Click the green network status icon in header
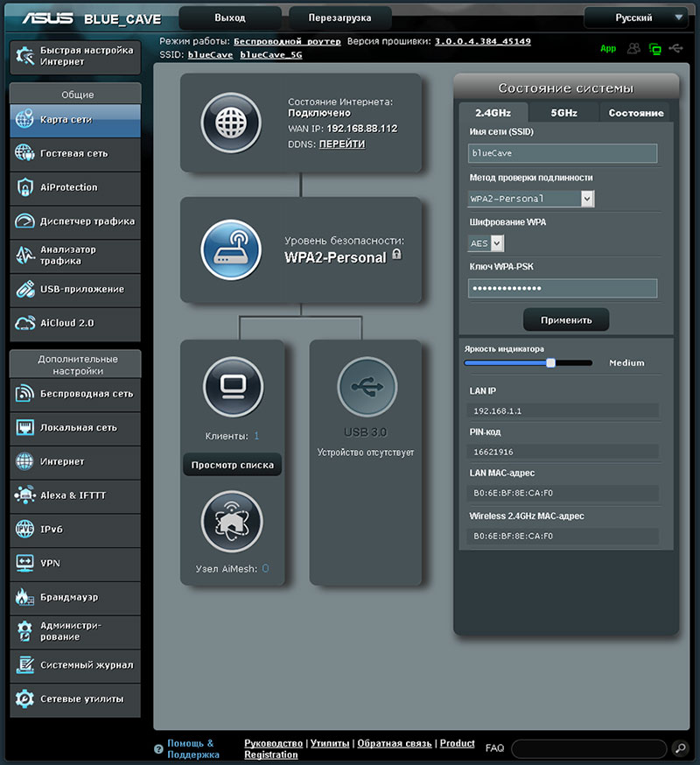 (x=655, y=48)
